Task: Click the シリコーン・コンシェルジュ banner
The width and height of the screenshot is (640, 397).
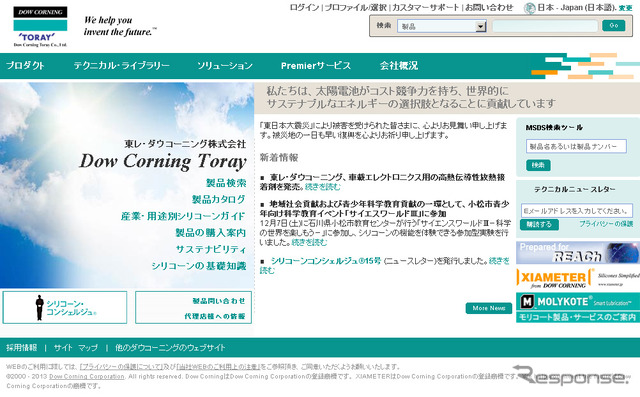Action: (x=65, y=307)
